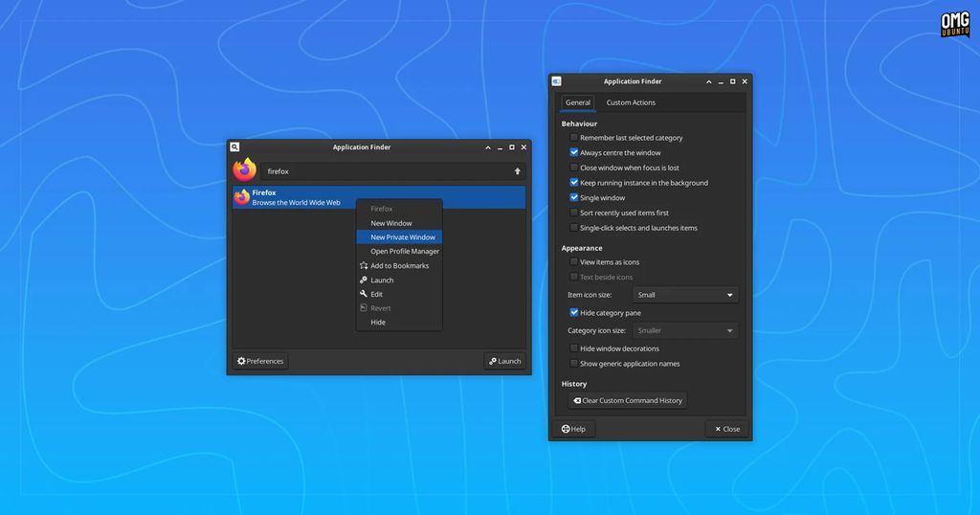Click the up arrow icon in search field
The image size is (980, 515).
tap(518, 171)
